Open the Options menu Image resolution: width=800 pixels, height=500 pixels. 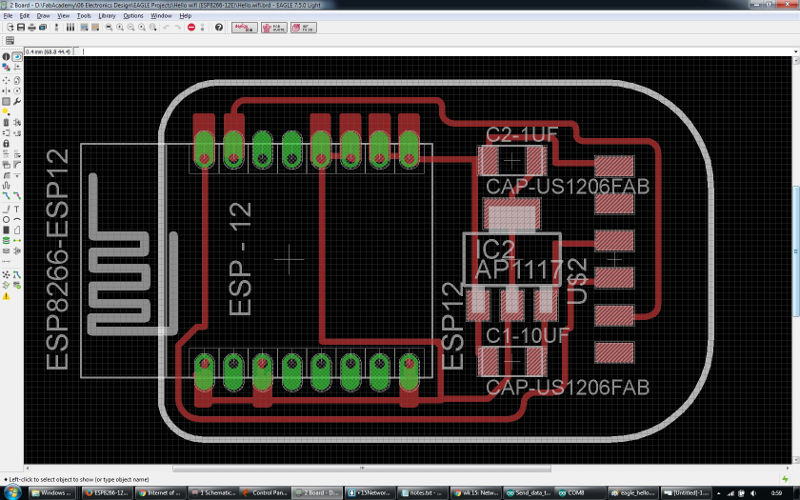(x=133, y=16)
